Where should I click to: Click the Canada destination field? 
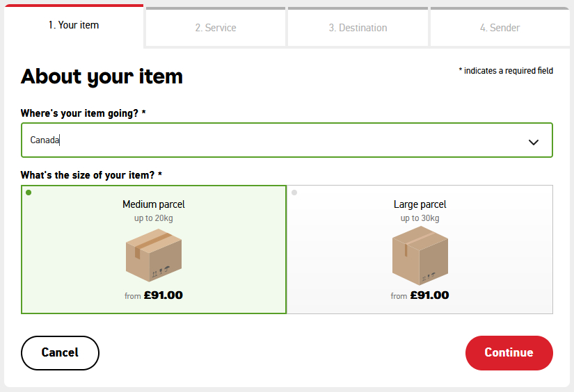[x=264, y=140]
